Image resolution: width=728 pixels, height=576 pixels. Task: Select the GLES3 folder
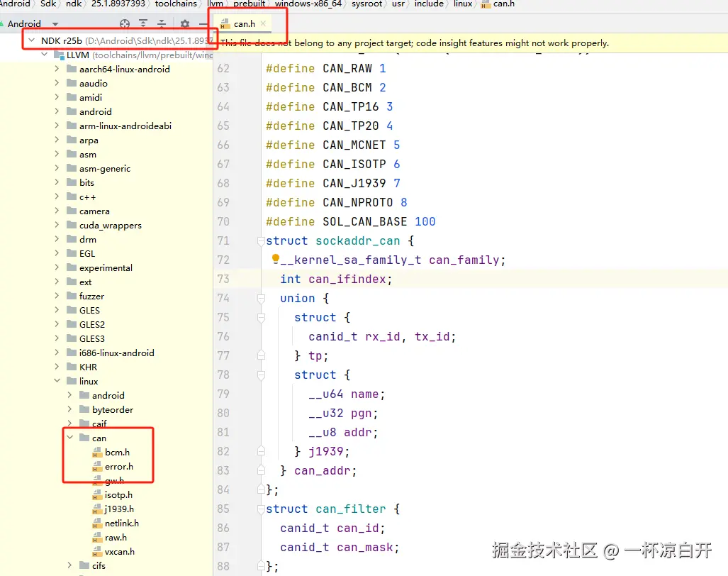click(91, 338)
